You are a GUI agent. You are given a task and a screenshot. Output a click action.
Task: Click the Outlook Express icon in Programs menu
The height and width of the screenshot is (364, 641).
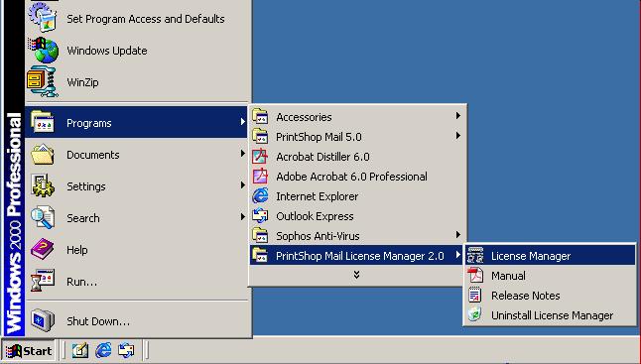pos(260,215)
